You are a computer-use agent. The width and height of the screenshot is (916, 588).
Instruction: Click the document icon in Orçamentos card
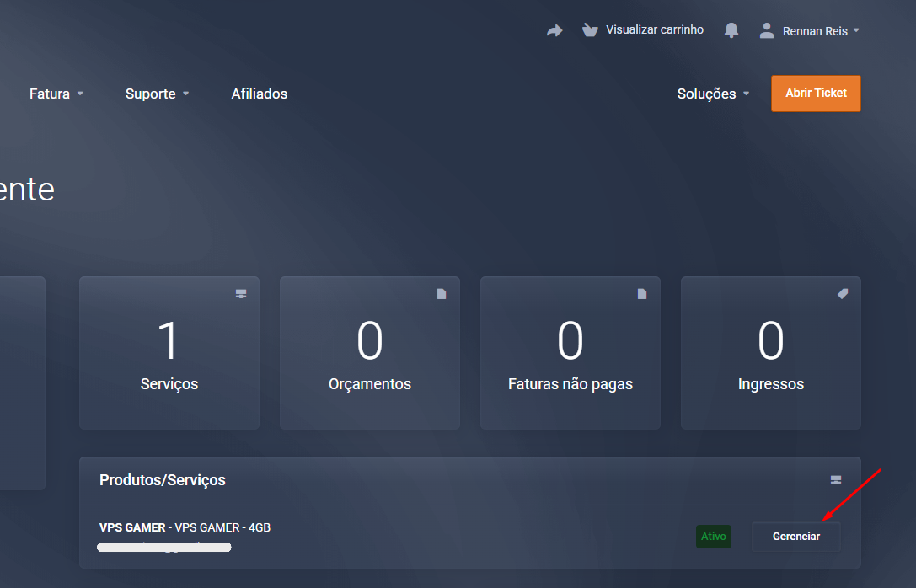[442, 294]
